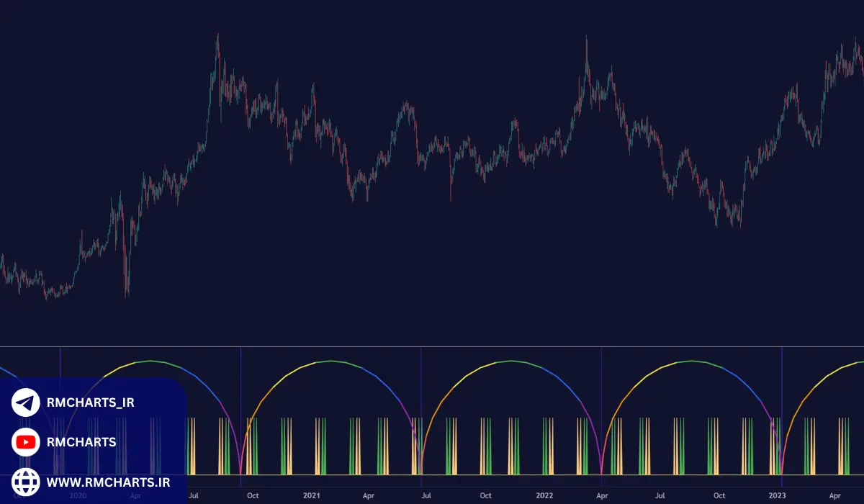Open the RMCHARTS YouTube channel label

point(81,442)
